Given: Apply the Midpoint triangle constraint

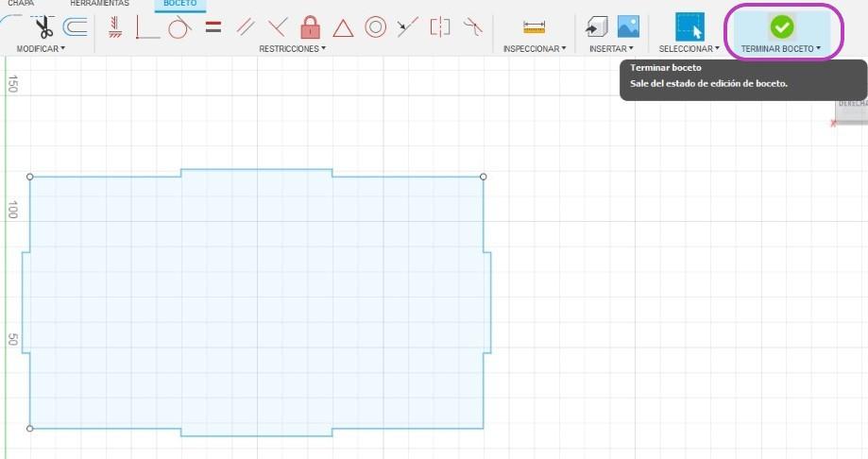Looking at the screenshot, I should click(x=343, y=27).
